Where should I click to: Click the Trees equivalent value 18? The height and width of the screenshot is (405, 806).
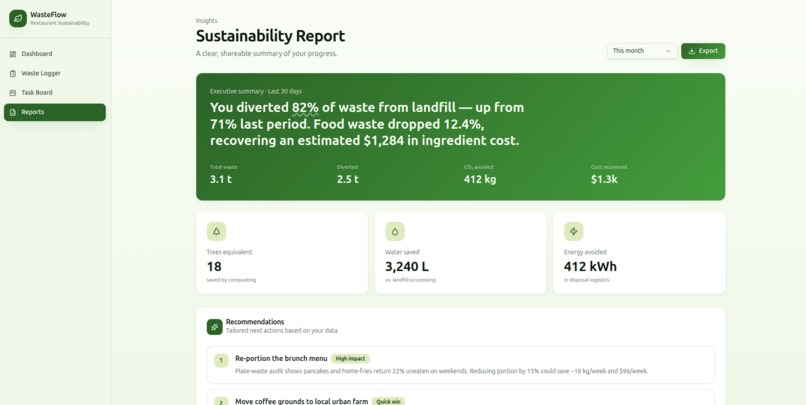pyautogui.click(x=214, y=267)
